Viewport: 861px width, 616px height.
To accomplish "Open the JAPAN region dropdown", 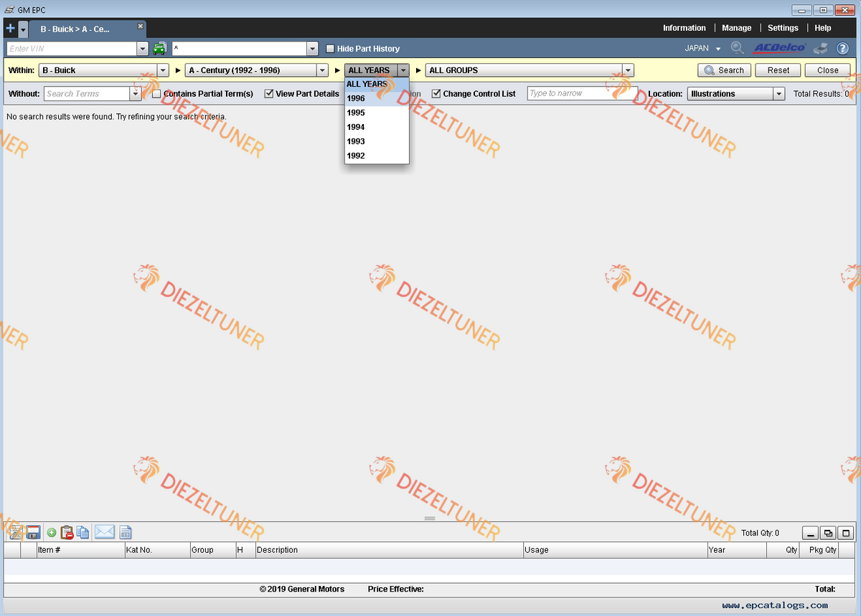I will (718, 49).
